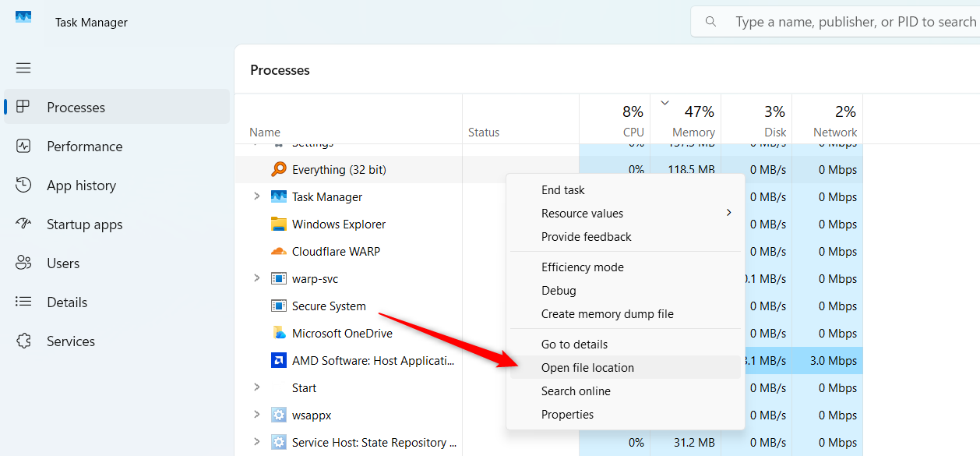980x456 pixels.
Task: Open the Startup apps page
Action: (117, 224)
